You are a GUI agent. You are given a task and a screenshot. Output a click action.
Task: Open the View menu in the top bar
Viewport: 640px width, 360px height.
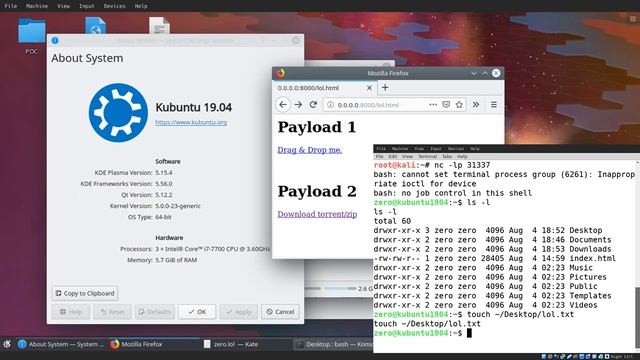pyautogui.click(x=63, y=6)
